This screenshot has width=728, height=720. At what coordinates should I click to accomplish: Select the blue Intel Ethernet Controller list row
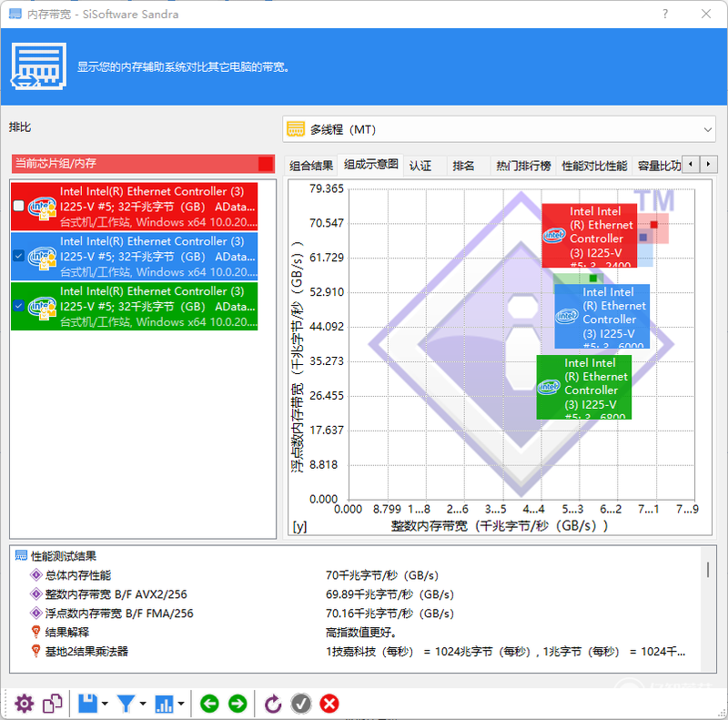[134, 257]
